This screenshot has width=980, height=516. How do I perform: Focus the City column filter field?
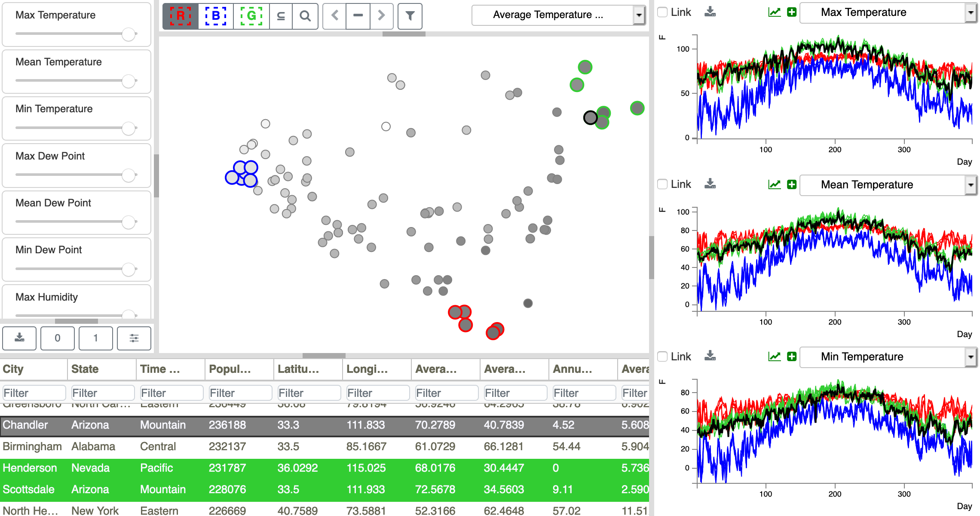pyautogui.click(x=34, y=393)
